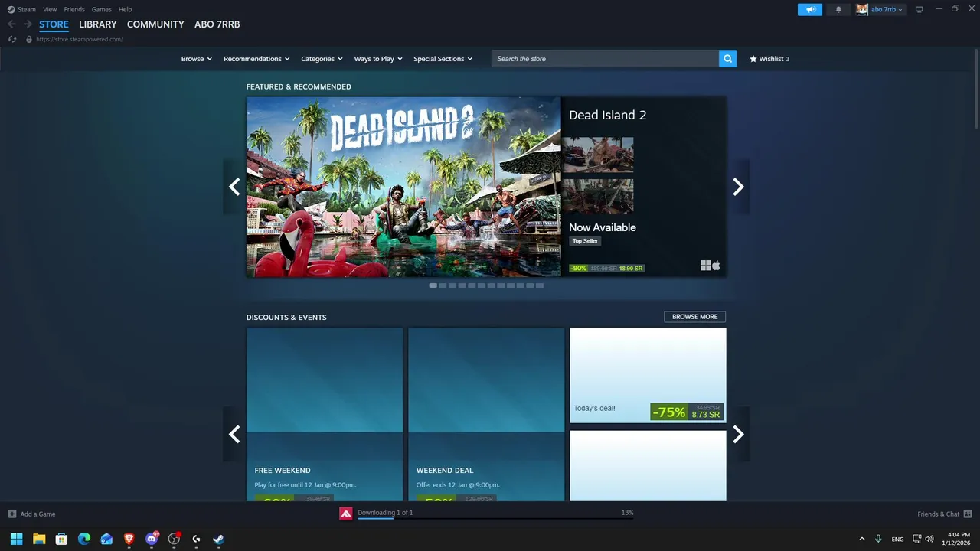Show next featured game with right arrow
The width and height of the screenshot is (980, 551).
(x=738, y=187)
